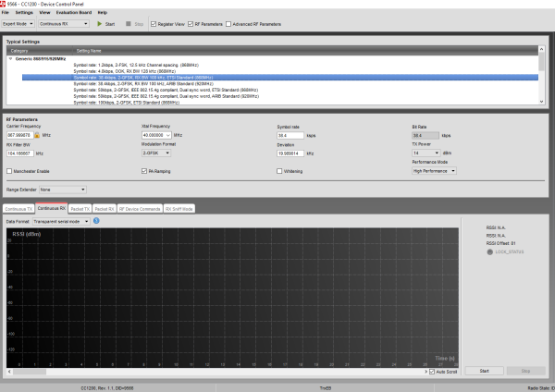Switch to the RF Device Commands tab

click(140, 209)
